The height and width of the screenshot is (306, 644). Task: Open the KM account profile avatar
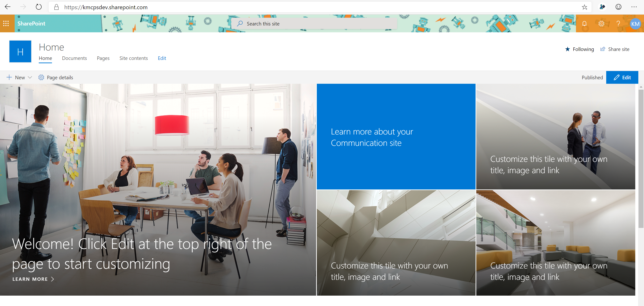coord(635,24)
